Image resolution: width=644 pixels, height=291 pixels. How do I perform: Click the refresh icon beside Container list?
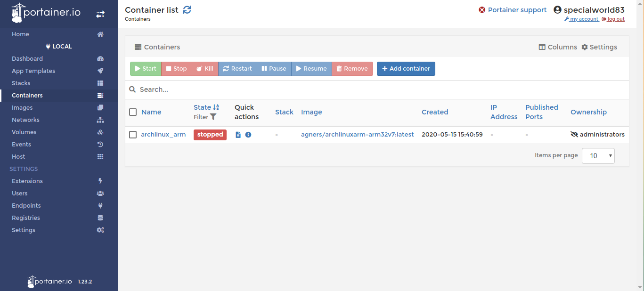pyautogui.click(x=187, y=10)
